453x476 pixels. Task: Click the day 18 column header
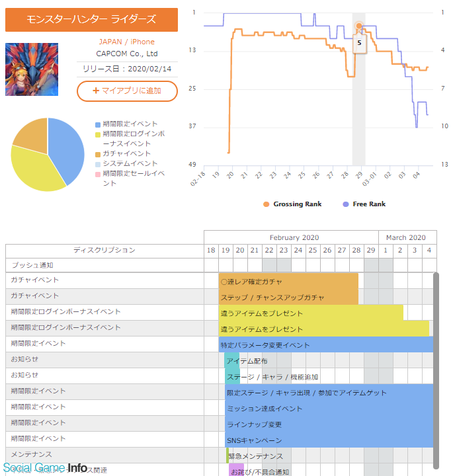[211, 251]
